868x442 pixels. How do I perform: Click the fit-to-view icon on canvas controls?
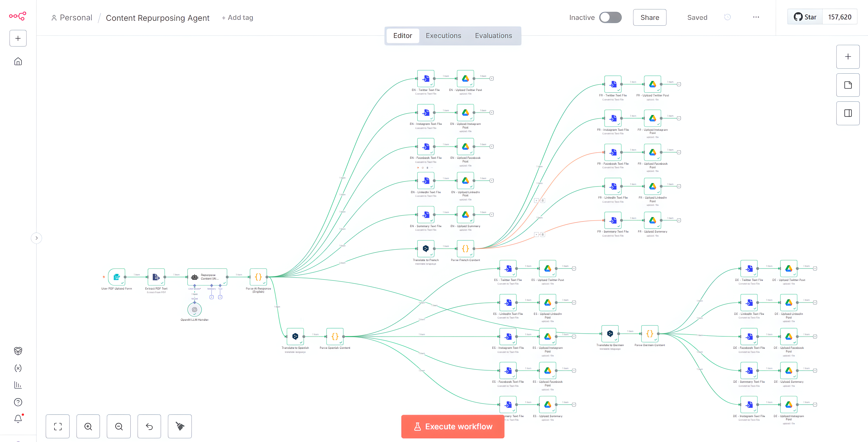pyautogui.click(x=58, y=427)
